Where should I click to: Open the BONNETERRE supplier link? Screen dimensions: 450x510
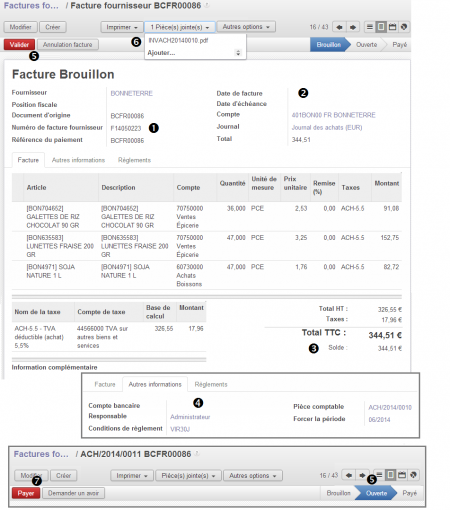pos(131,93)
